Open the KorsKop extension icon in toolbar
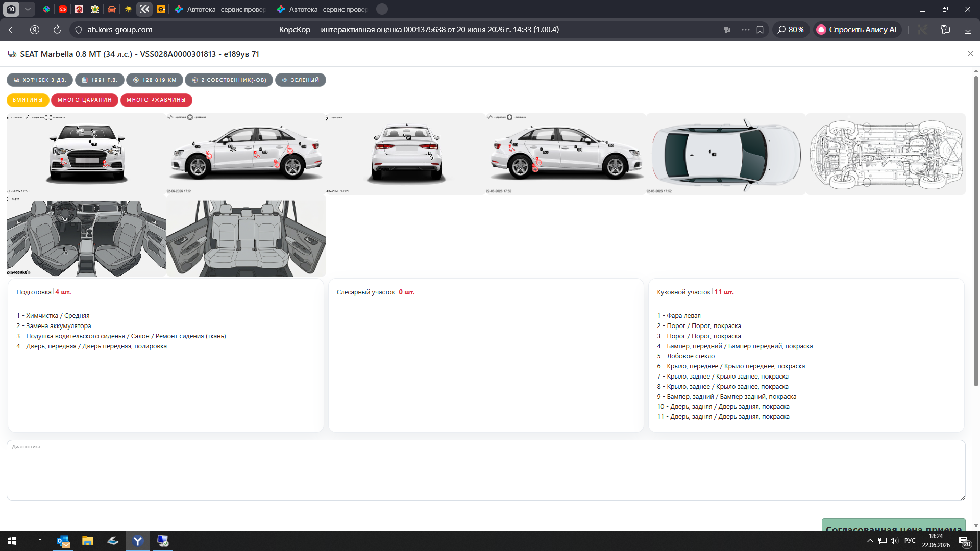The height and width of the screenshot is (551, 980). tap(922, 30)
